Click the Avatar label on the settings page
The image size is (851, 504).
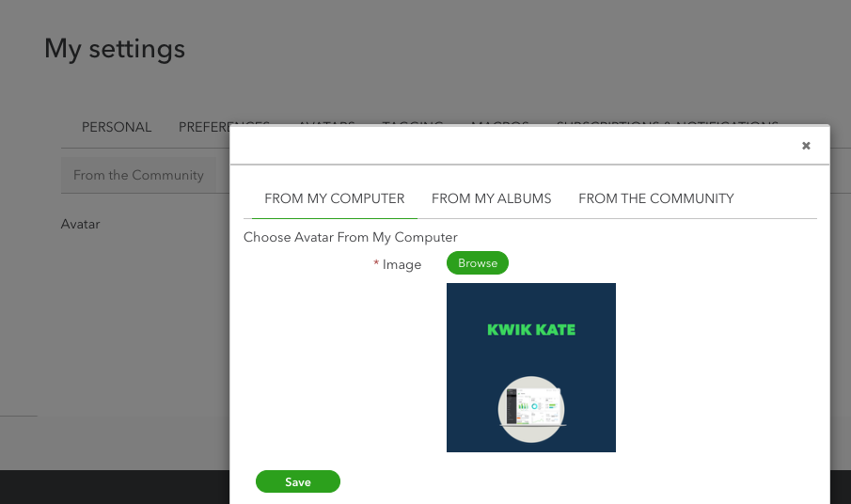pos(80,224)
